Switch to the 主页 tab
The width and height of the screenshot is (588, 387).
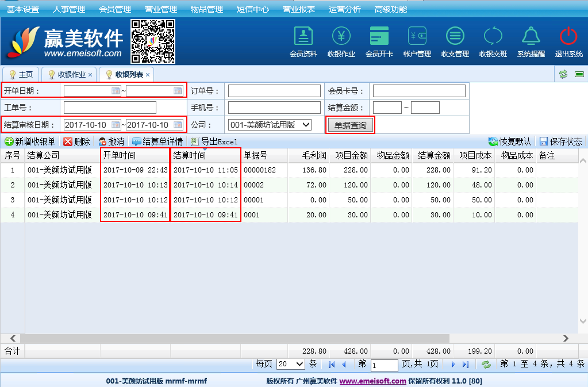pos(21,75)
